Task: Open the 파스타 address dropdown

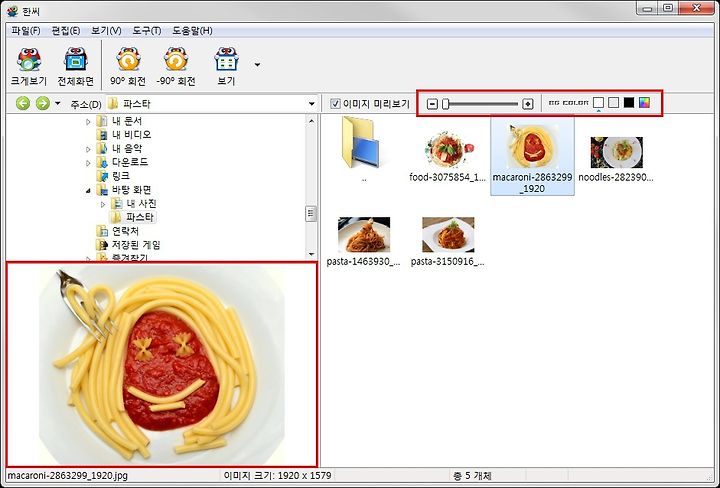Action: (312, 104)
